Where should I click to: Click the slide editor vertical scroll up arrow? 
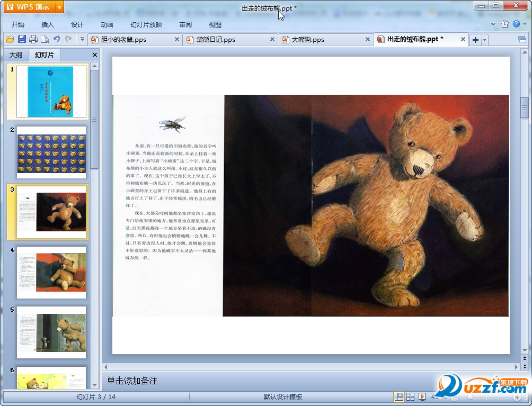(525, 52)
